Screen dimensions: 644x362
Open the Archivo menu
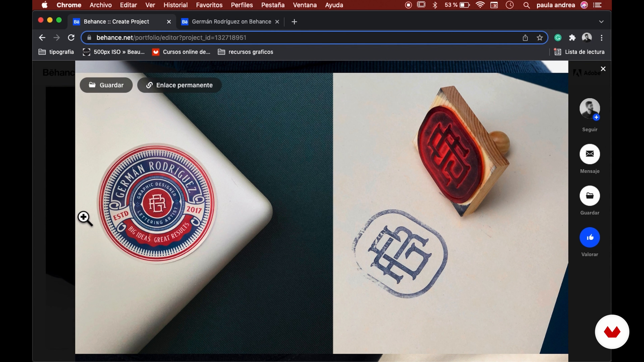point(100,5)
